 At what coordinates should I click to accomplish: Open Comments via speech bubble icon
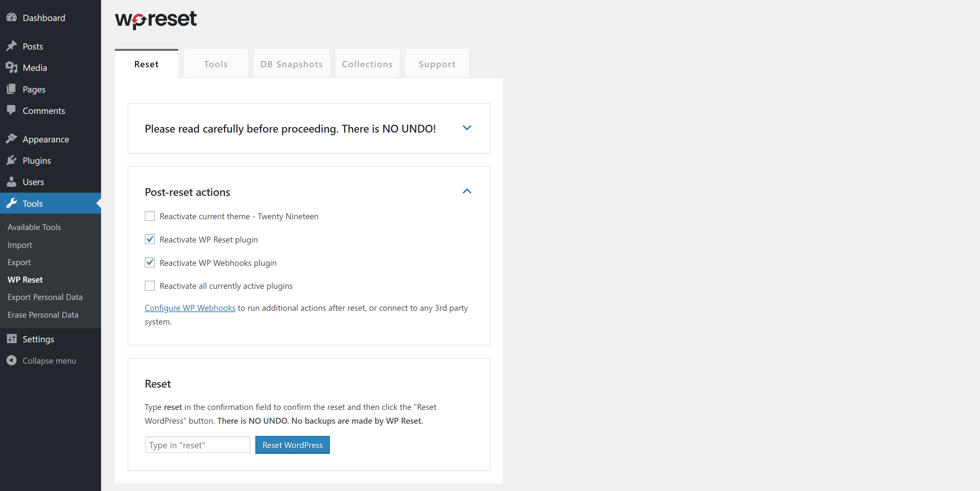(x=11, y=110)
